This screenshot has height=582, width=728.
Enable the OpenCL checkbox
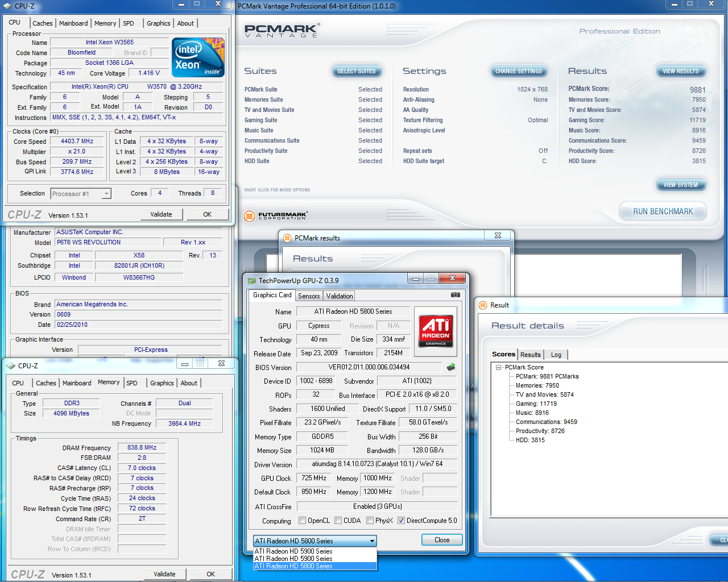(x=302, y=521)
